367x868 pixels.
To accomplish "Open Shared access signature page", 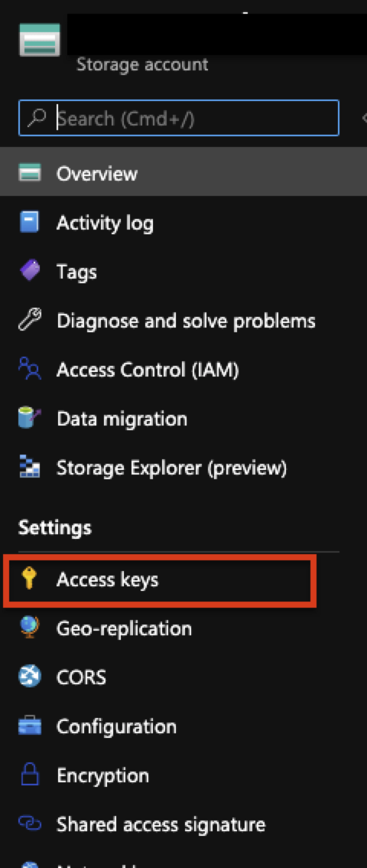I will tap(161, 825).
